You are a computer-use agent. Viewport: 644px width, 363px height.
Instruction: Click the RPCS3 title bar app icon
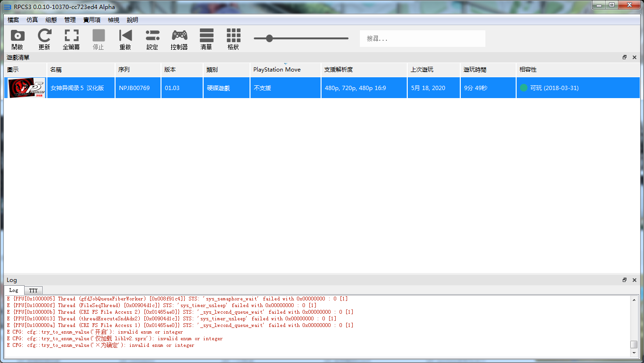click(7, 7)
